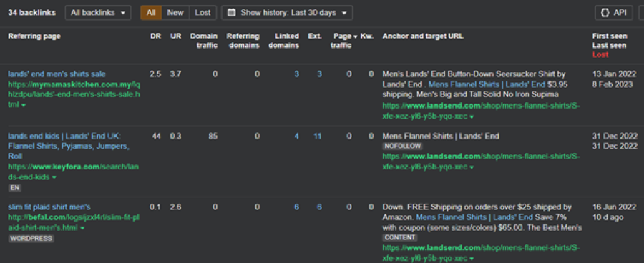
Task: Click Ext. value 3 in mymamaskitchen row
Action: [319, 74]
